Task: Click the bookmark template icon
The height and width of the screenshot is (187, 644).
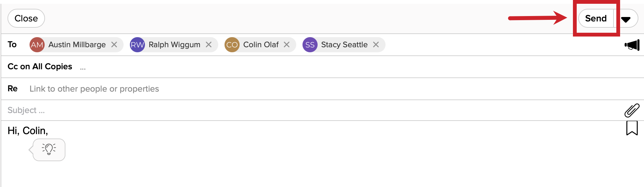Action: coord(632,128)
